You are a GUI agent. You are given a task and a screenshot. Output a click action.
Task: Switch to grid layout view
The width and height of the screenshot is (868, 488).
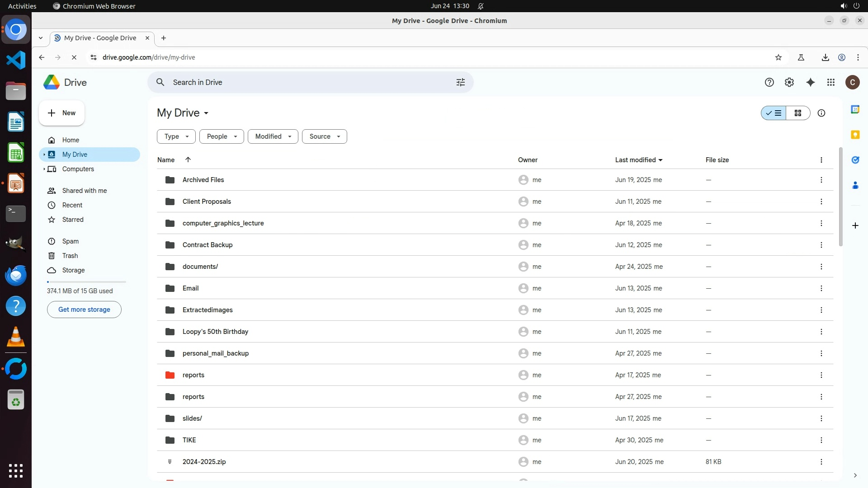(x=797, y=113)
